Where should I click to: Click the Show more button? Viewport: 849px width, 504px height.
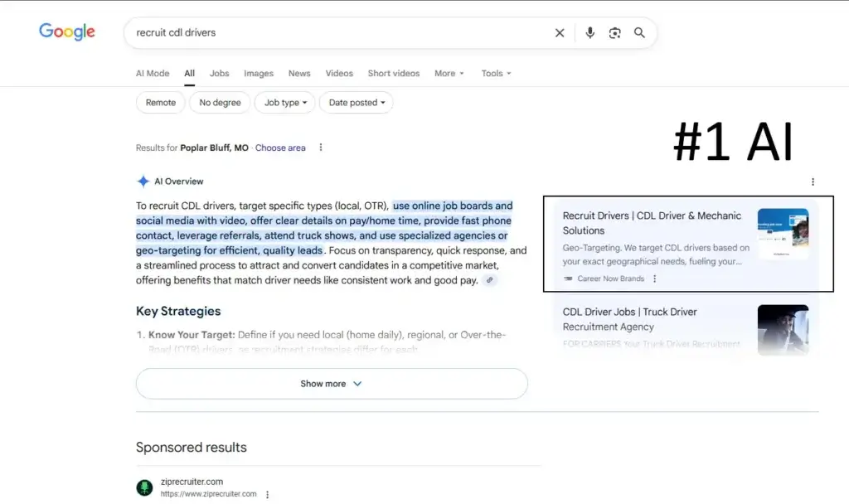tap(331, 384)
